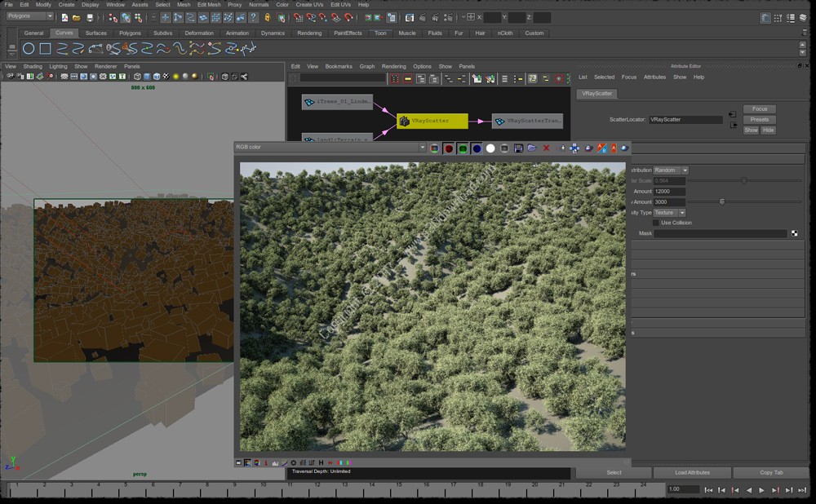
Task: Click the Load Attributes button
Action: coord(692,472)
